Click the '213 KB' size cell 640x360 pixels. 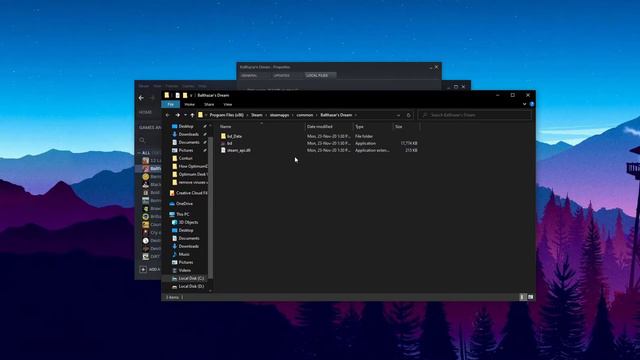coord(411,150)
